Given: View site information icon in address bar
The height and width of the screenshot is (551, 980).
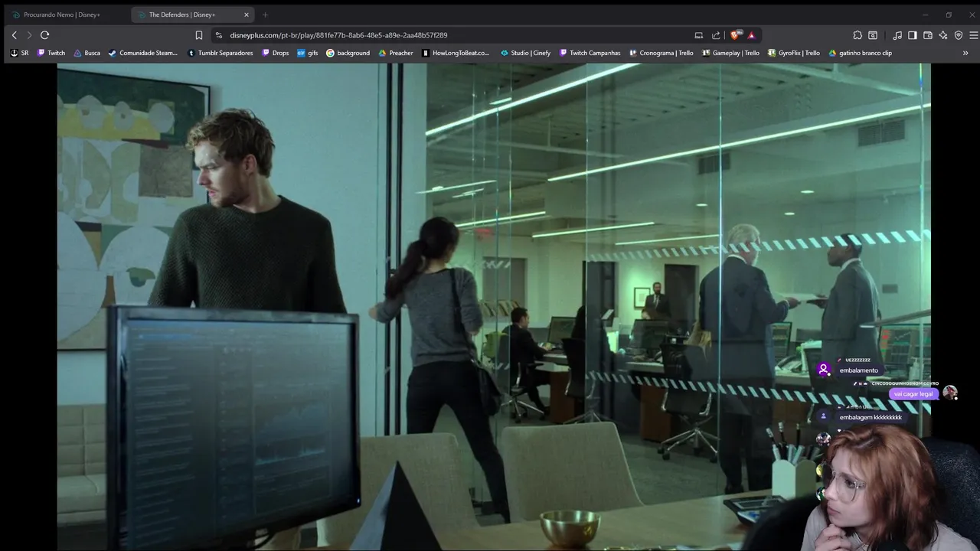Looking at the screenshot, I should pos(218,35).
